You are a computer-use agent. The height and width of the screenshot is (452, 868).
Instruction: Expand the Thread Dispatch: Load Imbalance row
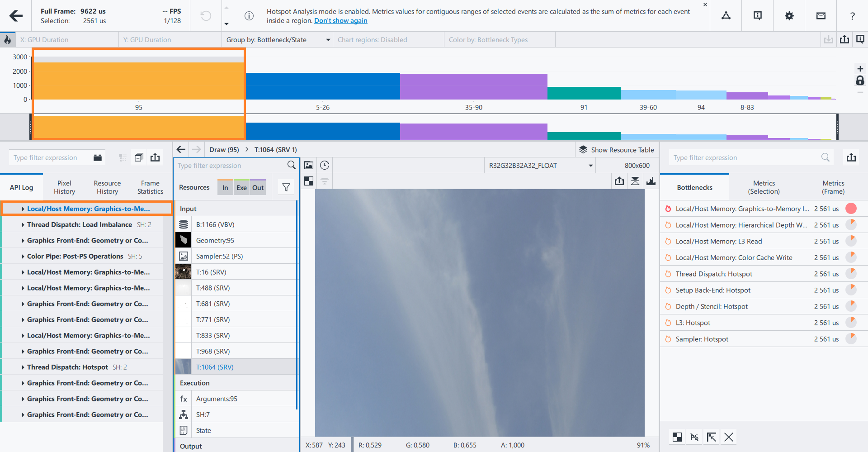23,225
